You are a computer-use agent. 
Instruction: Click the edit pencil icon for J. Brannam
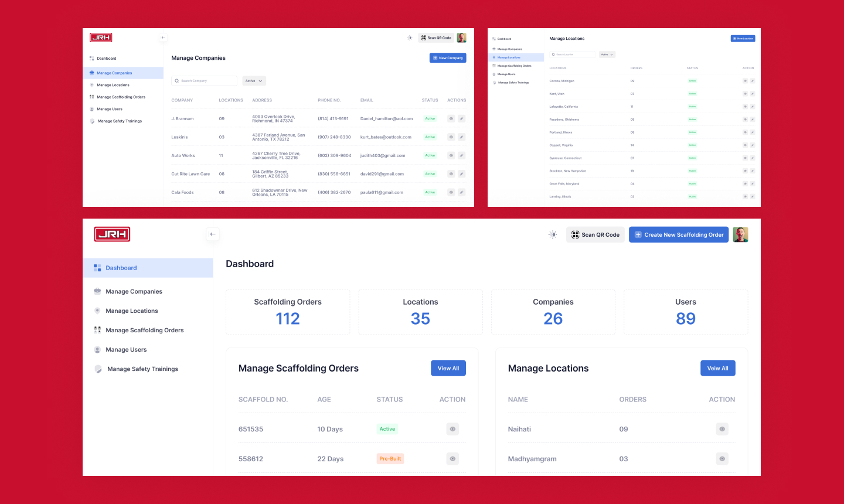click(x=461, y=118)
